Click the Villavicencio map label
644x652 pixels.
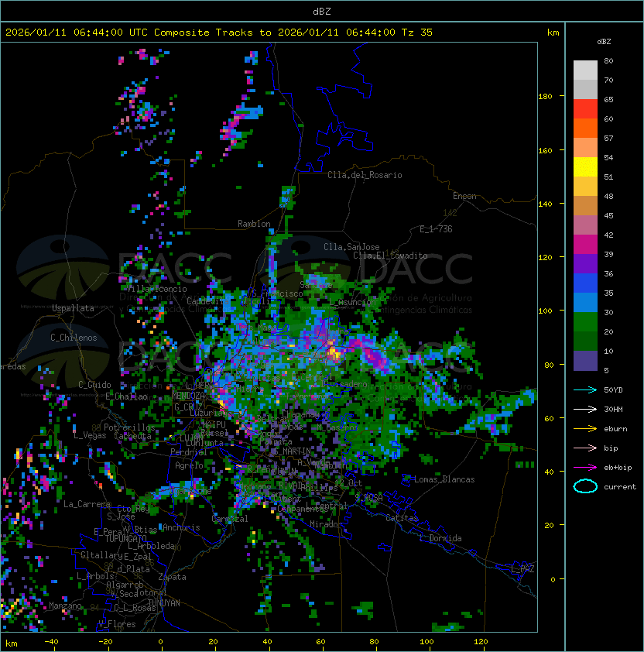[x=156, y=289]
